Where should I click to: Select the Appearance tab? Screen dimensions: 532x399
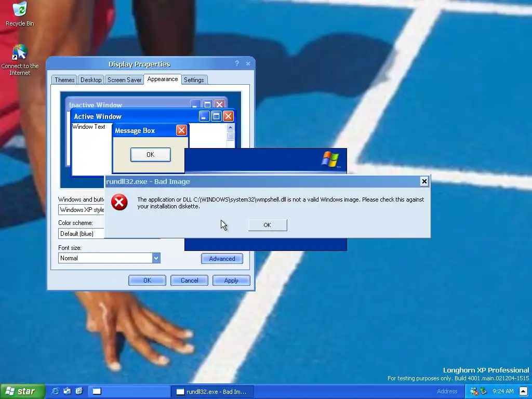(x=163, y=79)
